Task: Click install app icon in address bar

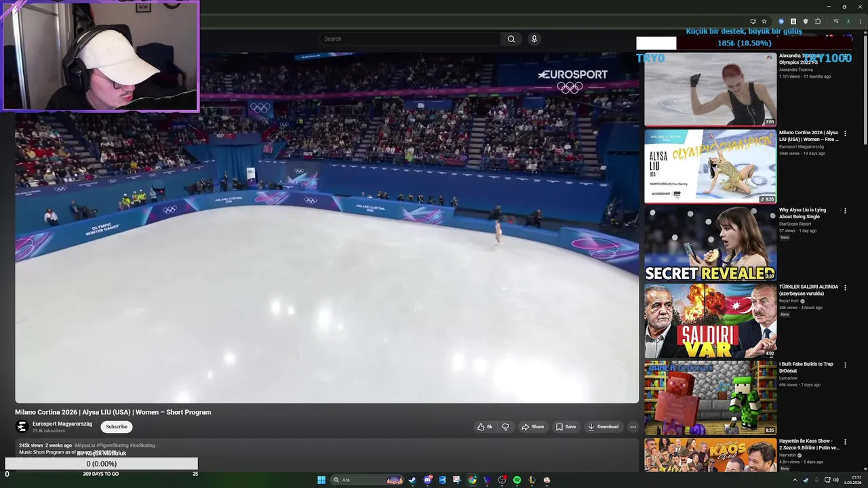Action: click(x=753, y=22)
